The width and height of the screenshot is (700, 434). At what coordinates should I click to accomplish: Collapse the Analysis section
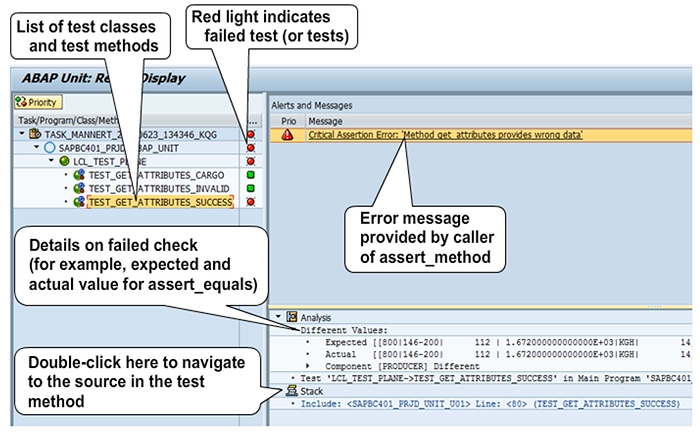(277, 316)
